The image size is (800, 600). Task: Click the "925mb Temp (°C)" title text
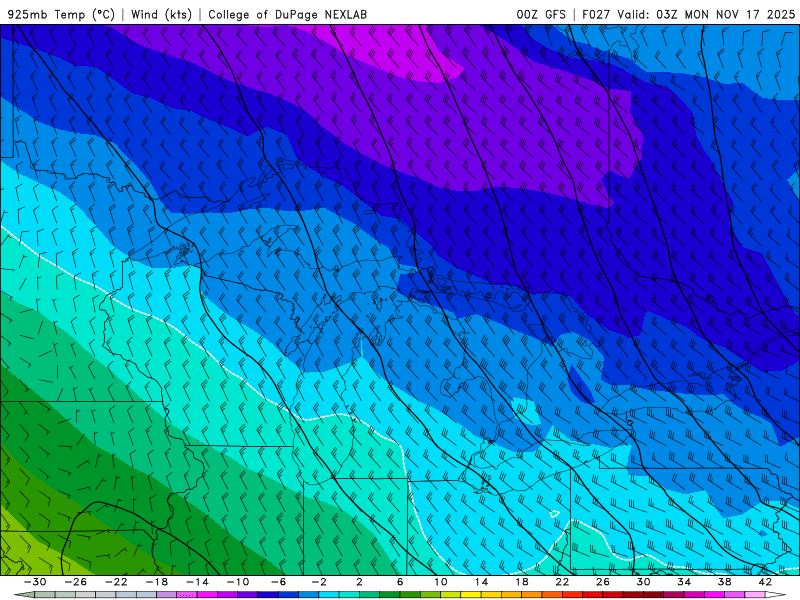(x=61, y=14)
